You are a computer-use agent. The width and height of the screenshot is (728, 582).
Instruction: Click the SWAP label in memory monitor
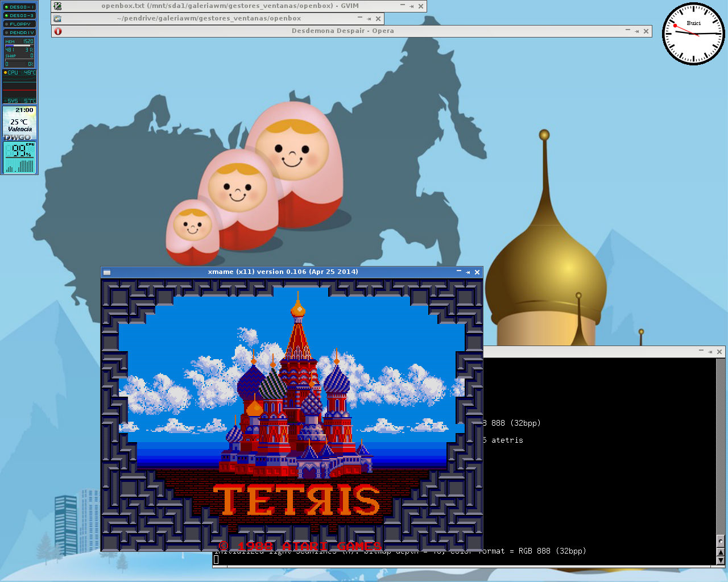pos(11,56)
